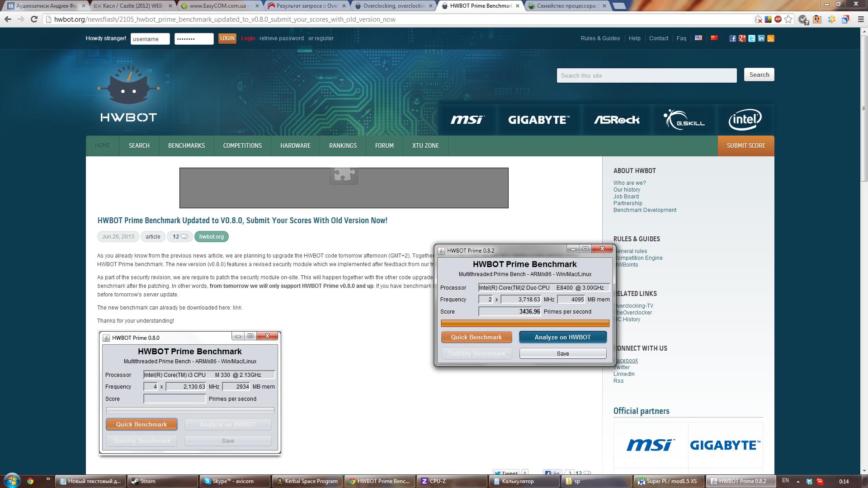Open the blocked plug-in icon in address bar
This screenshot has width=868, height=488.
[758, 19]
